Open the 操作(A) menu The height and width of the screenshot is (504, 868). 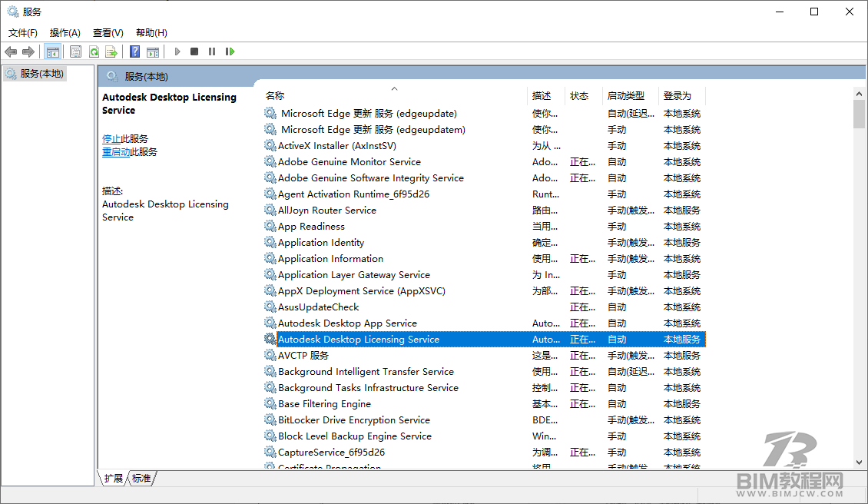click(65, 33)
